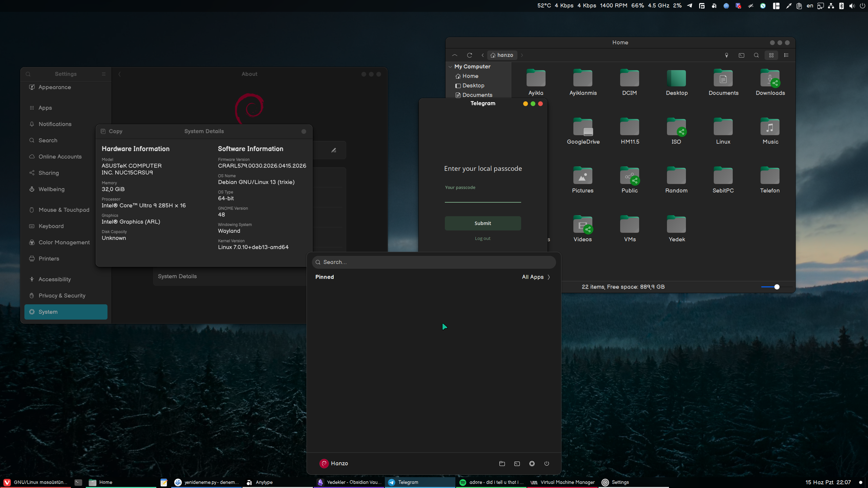Toggle location entry pin icon in file manager
Screen dimensions: 868x488
(726, 55)
